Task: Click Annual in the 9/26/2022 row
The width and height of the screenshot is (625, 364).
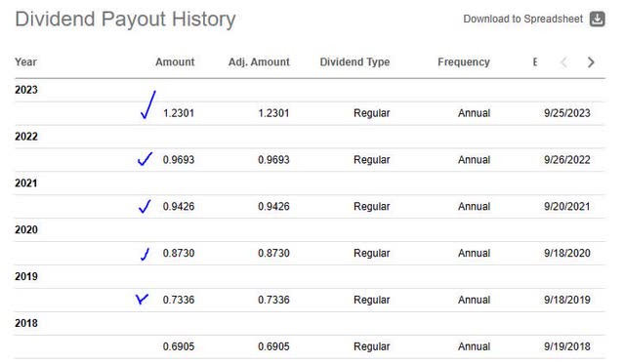Action: click(474, 160)
